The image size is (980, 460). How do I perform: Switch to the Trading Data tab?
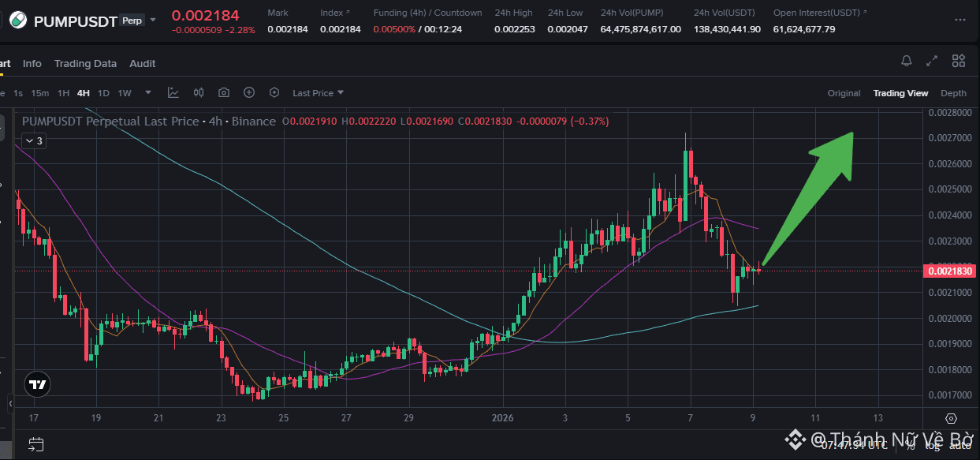[85, 63]
